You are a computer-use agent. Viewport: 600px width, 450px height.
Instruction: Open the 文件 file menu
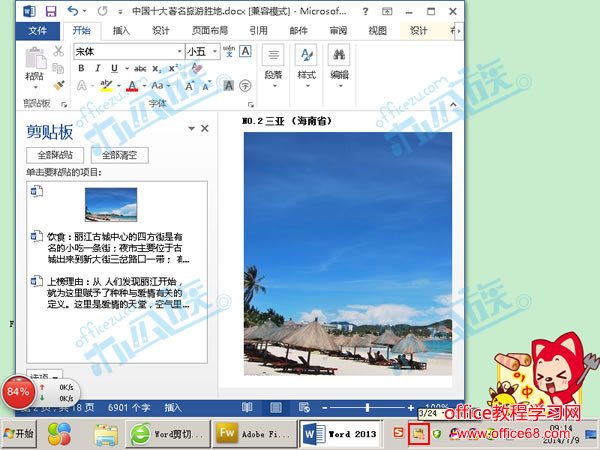point(38,31)
